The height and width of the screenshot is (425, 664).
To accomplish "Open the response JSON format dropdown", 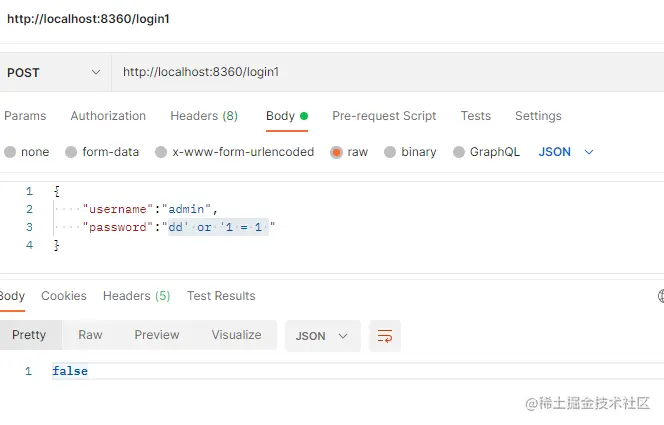I will (322, 336).
